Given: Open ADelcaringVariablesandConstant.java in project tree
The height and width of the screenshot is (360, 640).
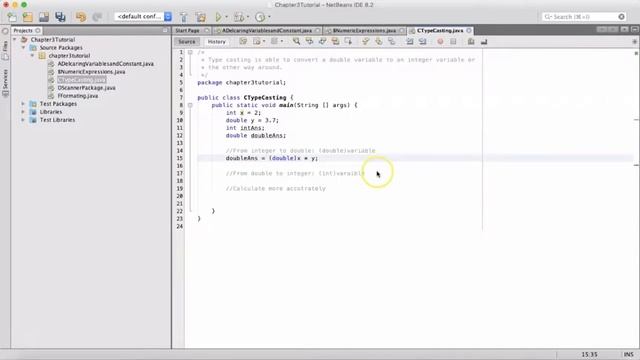Looking at the screenshot, I should (x=106, y=64).
